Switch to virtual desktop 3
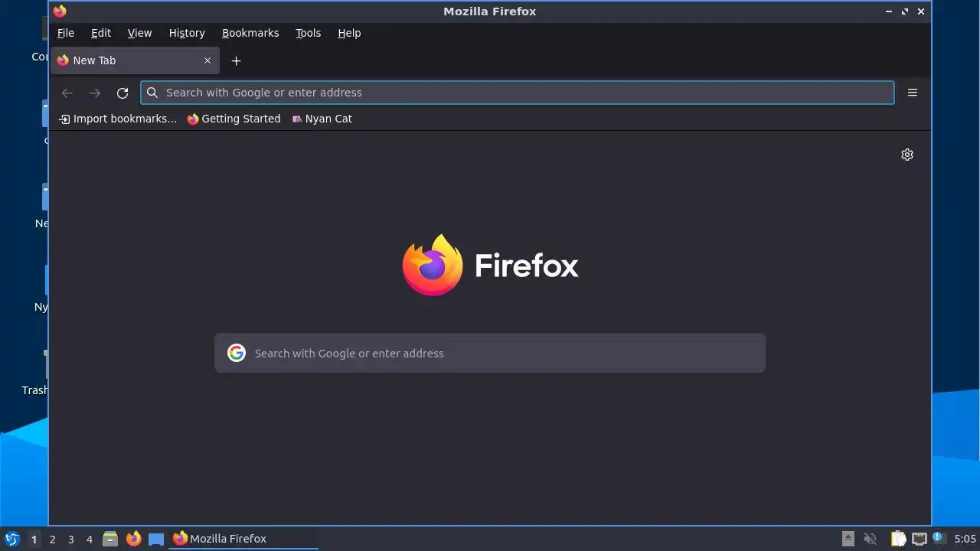Screen dimensions: 980x551 [x=70, y=540]
